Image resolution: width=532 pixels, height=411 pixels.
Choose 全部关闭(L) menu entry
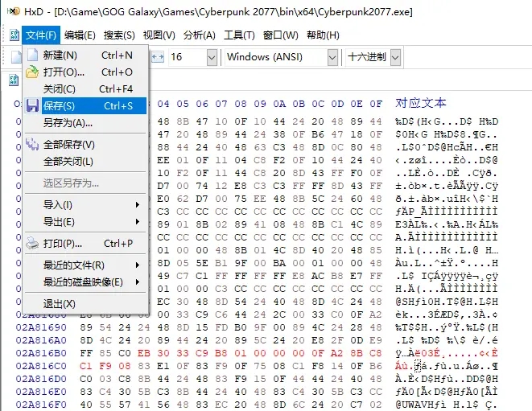click(85, 162)
